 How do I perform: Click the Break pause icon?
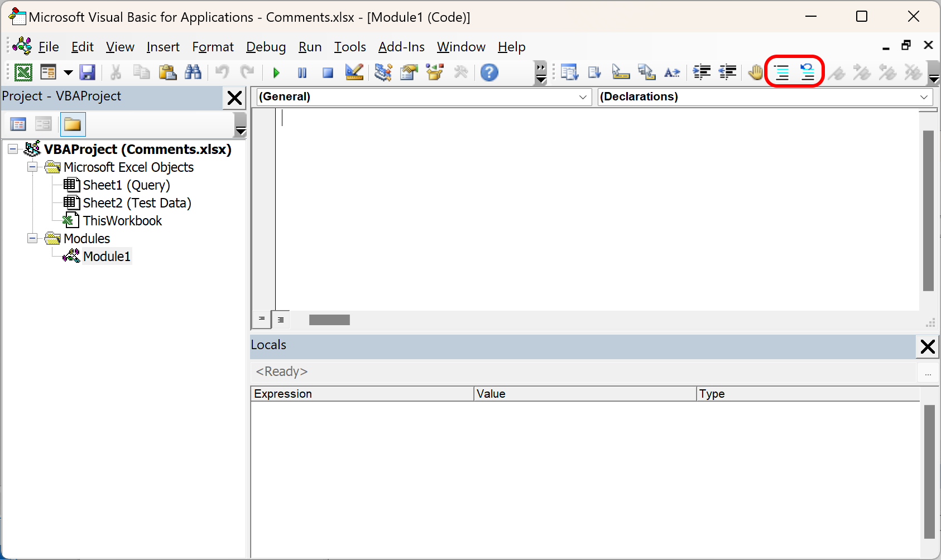click(x=302, y=73)
